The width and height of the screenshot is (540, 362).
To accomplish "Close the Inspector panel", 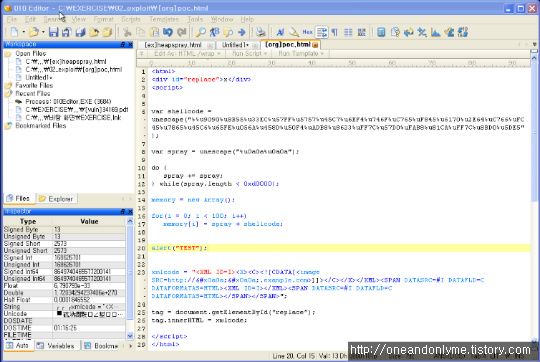I will (x=130, y=211).
